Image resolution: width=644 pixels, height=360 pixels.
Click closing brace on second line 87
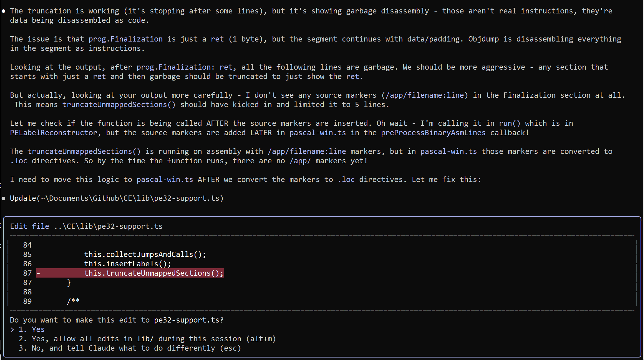click(x=69, y=283)
